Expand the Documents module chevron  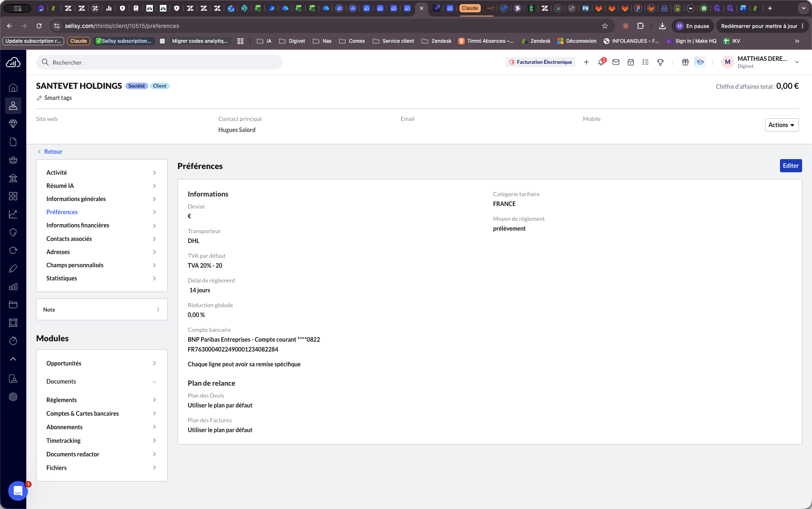coord(155,382)
